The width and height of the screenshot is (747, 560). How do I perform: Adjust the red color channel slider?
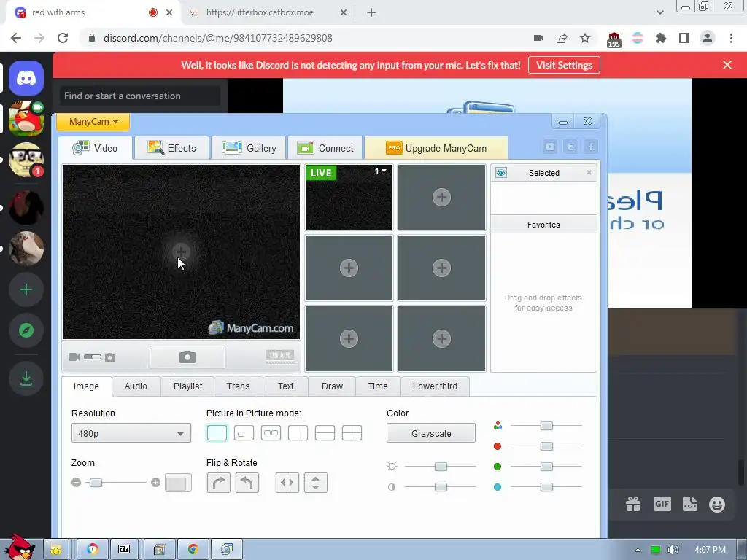[x=546, y=446]
